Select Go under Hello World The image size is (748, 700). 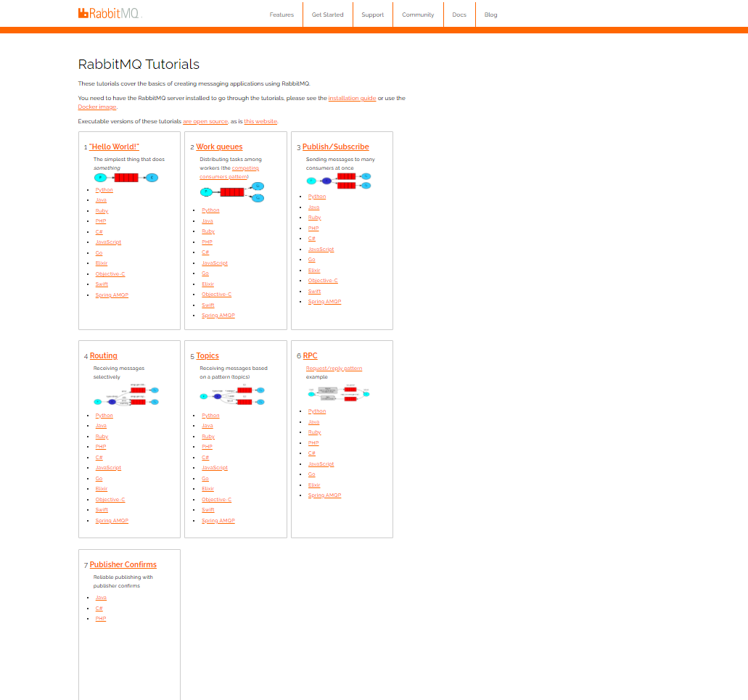99,252
